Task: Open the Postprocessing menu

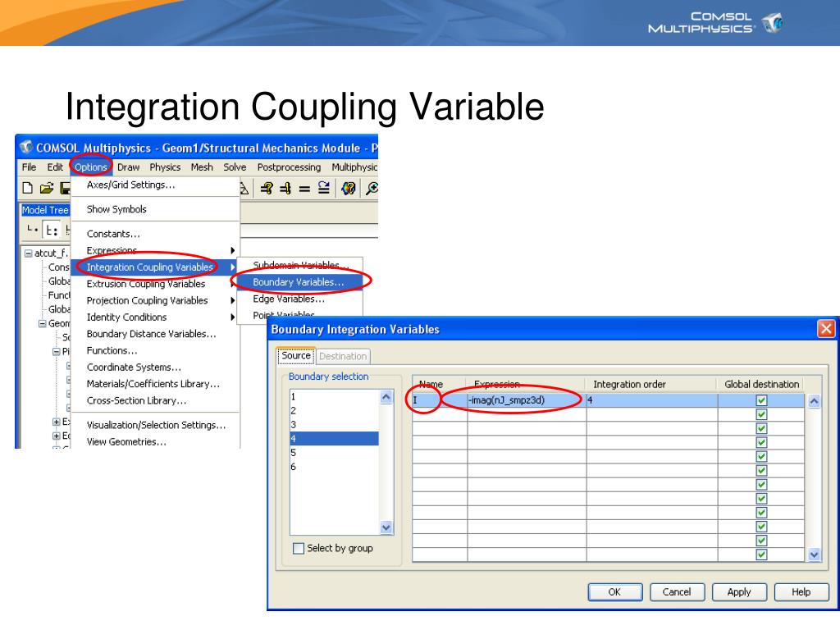Action: [x=289, y=167]
